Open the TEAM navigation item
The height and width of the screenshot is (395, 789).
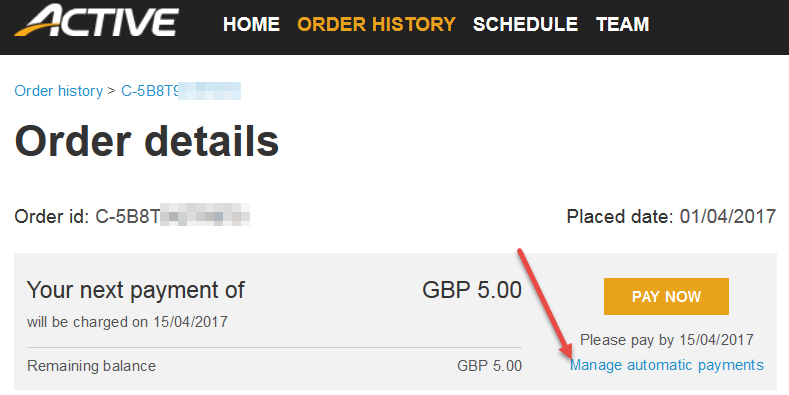coord(622,24)
